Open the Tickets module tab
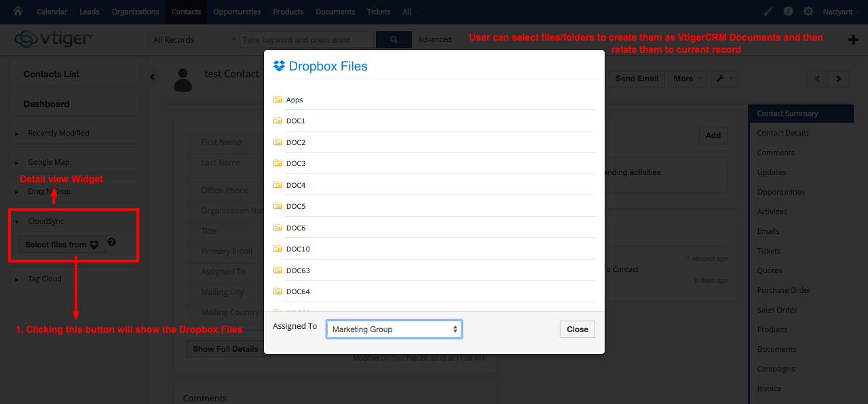This screenshot has width=868, height=404. pos(379,12)
